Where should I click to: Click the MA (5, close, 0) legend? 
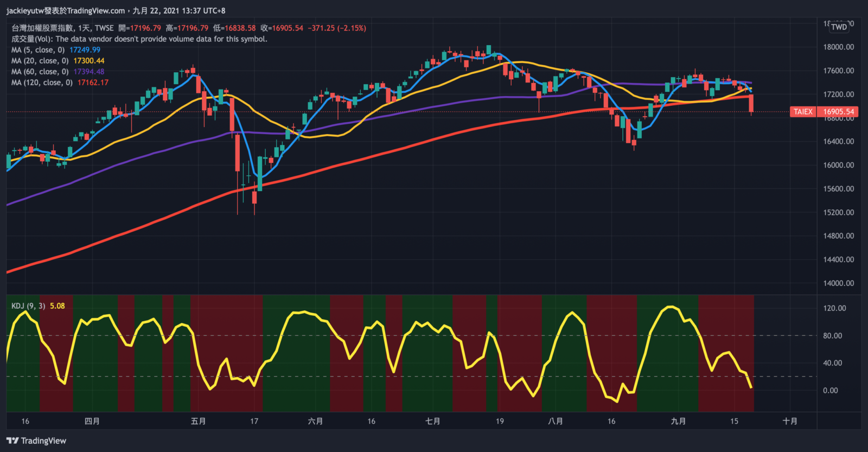click(38, 50)
